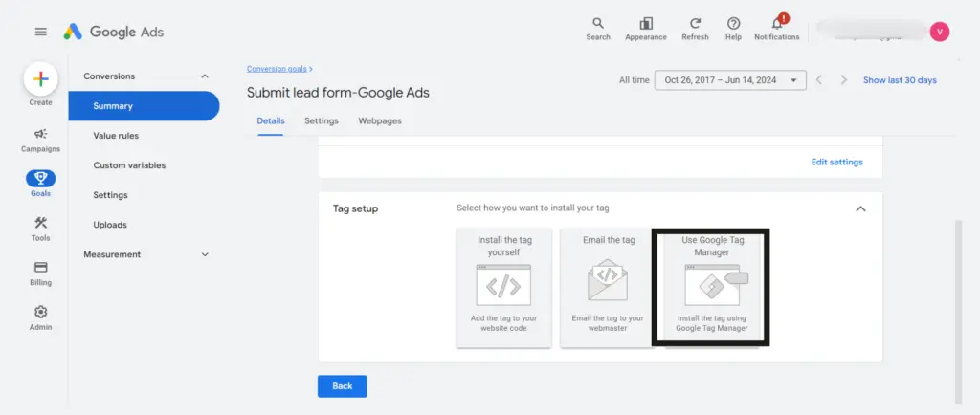
Task: Choose Email the tag card
Action: point(608,287)
